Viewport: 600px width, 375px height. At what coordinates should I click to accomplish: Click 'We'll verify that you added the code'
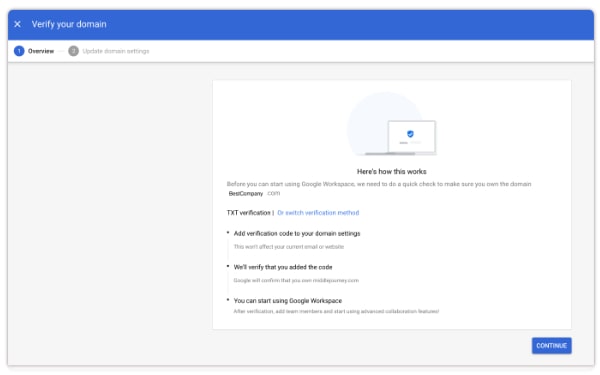283,267
